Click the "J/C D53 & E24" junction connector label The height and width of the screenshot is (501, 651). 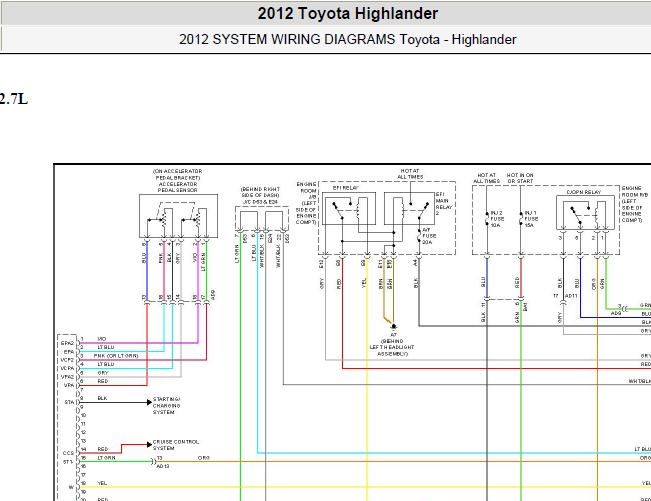point(260,202)
